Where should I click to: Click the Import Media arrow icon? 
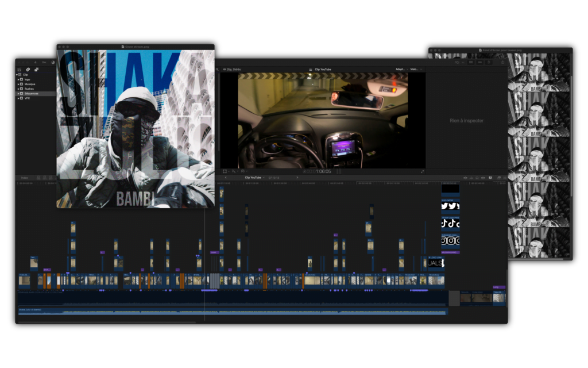coord(35,62)
